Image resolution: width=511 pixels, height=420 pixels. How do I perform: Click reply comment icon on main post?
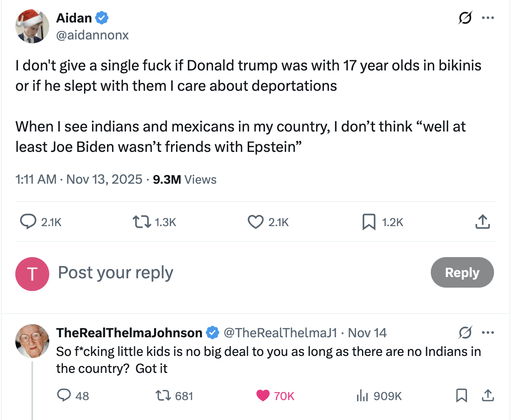[28, 221]
